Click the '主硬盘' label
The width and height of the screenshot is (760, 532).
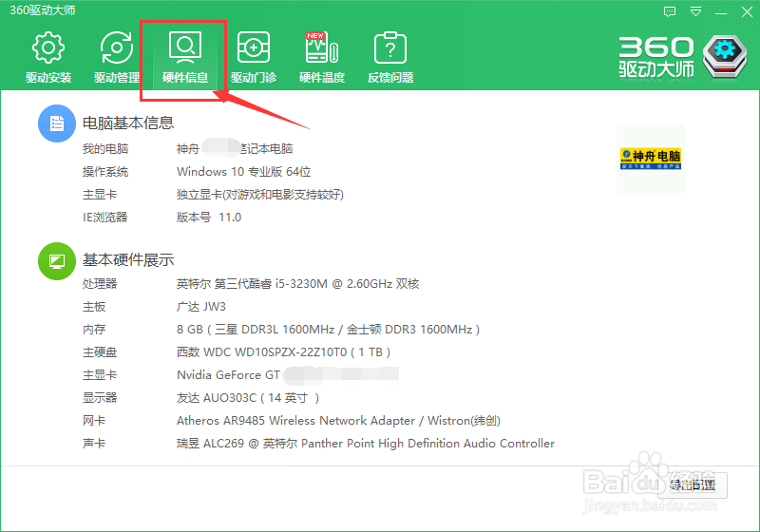(x=100, y=352)
